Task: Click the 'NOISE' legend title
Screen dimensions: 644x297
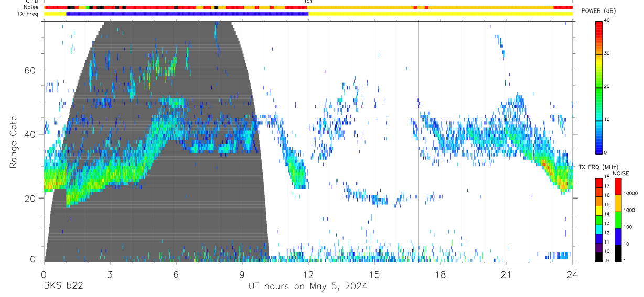Action: [621, 173]
